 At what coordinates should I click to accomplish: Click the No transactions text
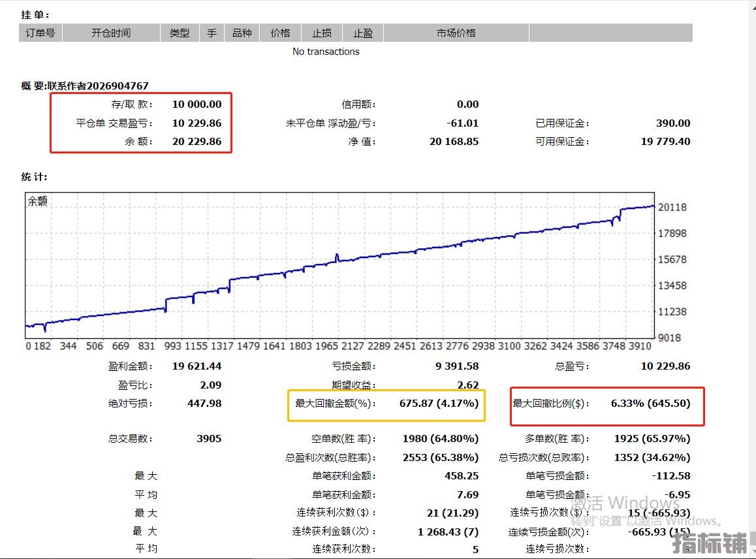(x=326, y=52)
